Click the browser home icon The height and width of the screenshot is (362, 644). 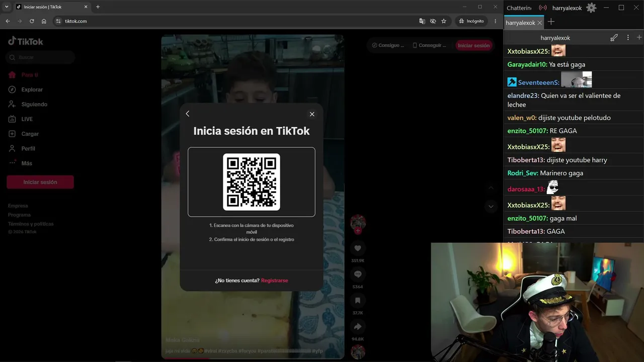click(x=44, y=21)
